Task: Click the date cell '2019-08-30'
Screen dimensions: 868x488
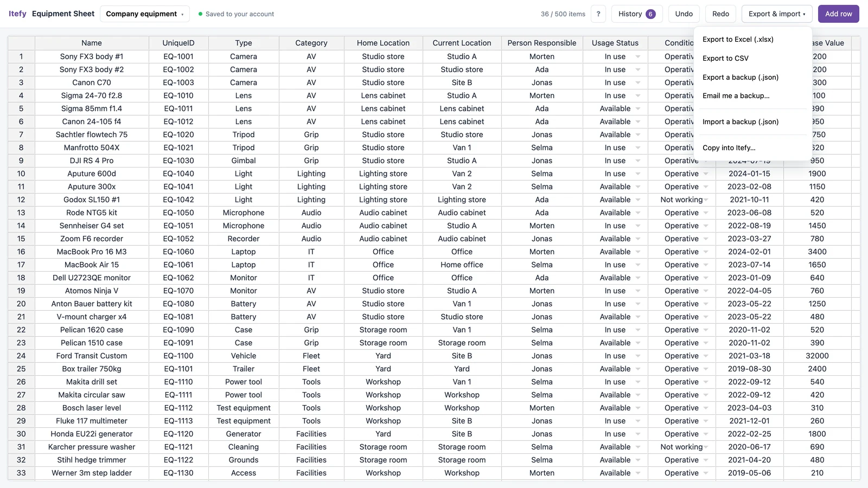Action: point(749,369)
